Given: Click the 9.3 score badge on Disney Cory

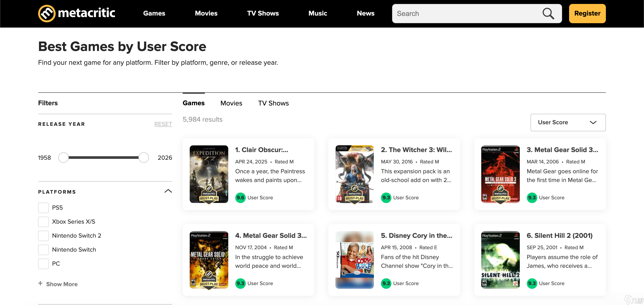Looking at the screenshot, I should click(386, 283).
